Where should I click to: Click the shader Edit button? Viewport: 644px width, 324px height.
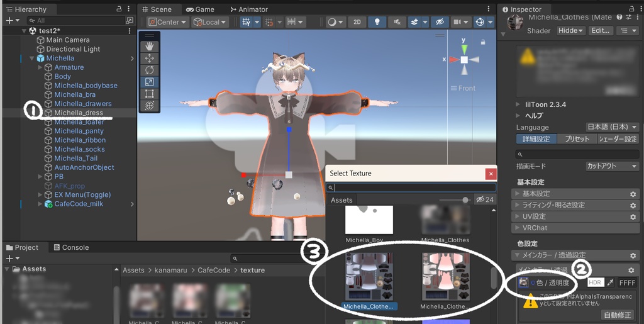pos(601,31)
